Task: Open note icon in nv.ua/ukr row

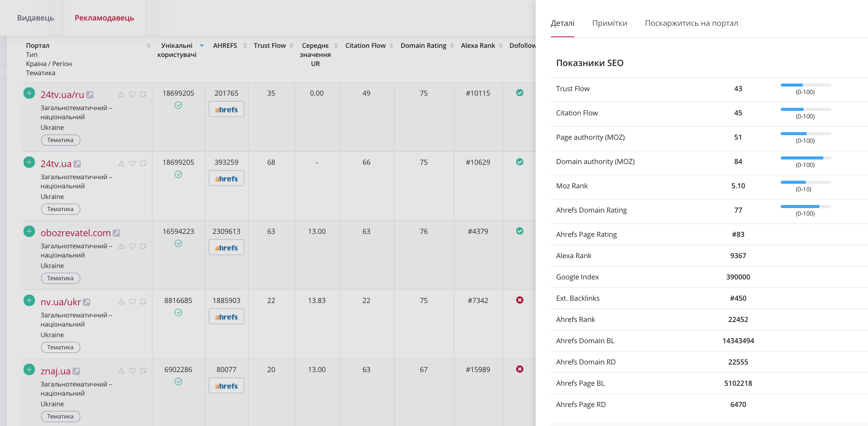Action: click(x=143, y=301)
